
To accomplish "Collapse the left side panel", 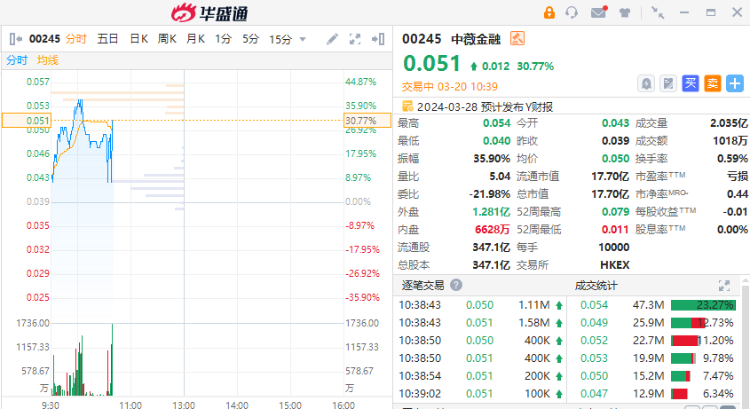I will pos(13,39).
